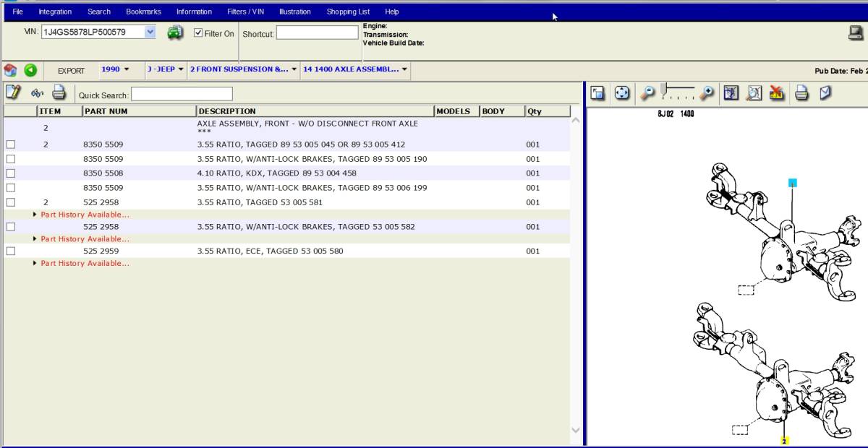Expand the 2 FRONT SUSPENSION group dropdown
Image resolution: width=868 pixels, height=448 pixels.
coord(243,70)
